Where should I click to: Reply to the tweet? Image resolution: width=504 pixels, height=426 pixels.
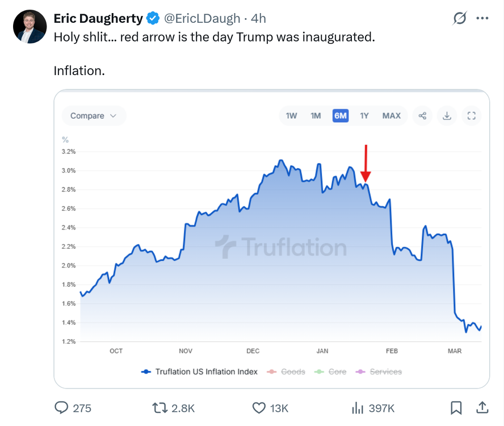pyautogui.click(x=62, y=408)
